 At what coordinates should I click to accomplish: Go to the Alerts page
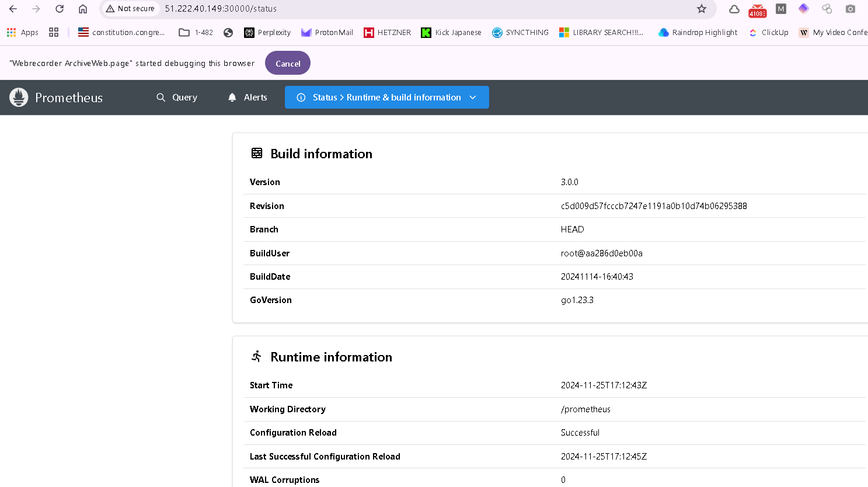click(x=247, y=98)
